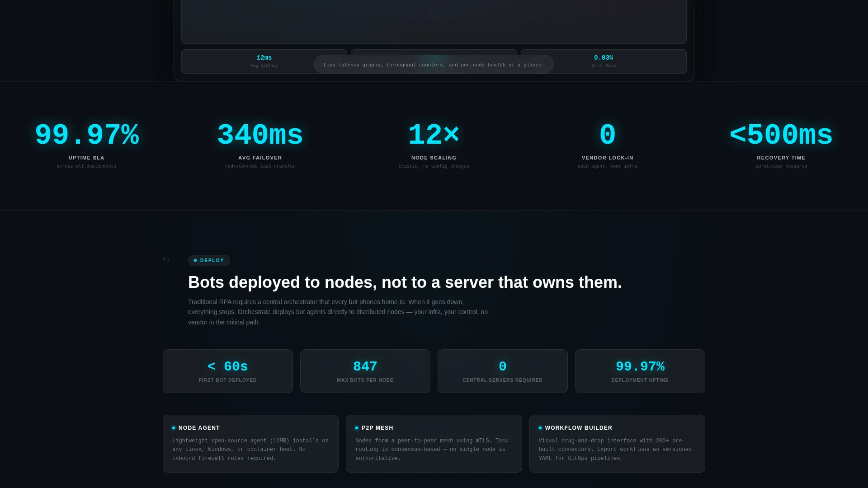The image size is (868, 488).
Task: Select the 847 Max Bots Per Node card
Action: [365, 371]
